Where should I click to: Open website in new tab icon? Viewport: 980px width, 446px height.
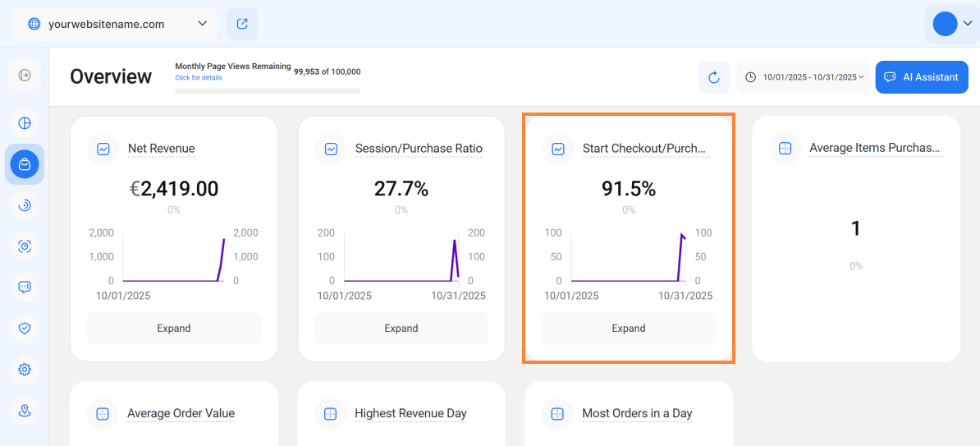(x=242, y=24)
